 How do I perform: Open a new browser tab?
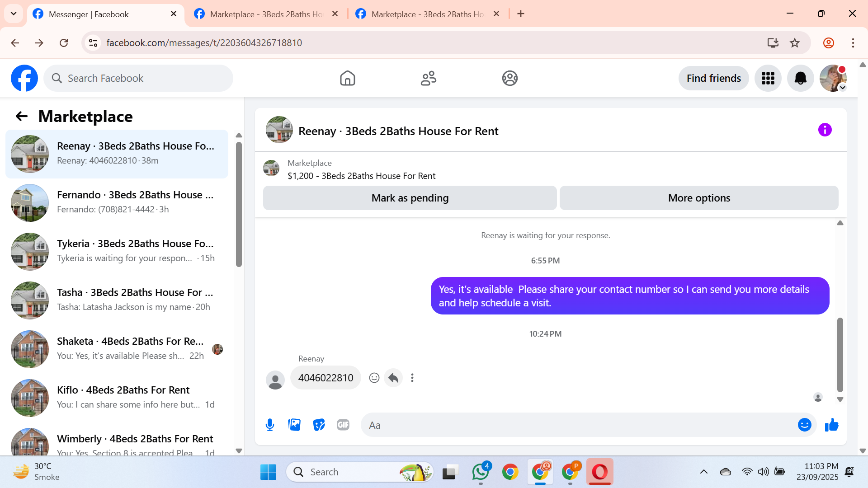pyautogui.click(x=521, y=14)
